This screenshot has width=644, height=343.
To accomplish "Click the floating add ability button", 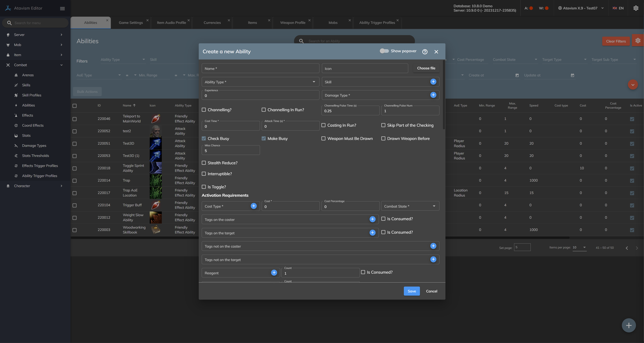I will click(629, 325).
